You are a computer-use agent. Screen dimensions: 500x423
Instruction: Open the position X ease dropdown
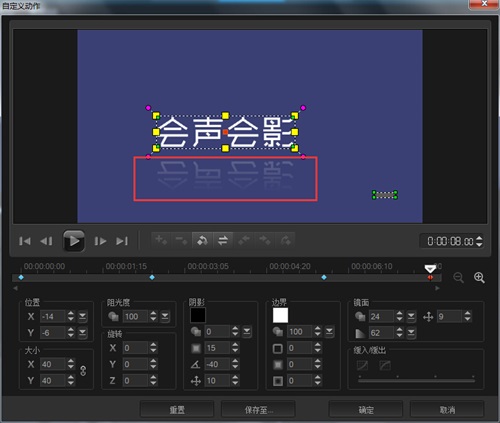point(82,316)
